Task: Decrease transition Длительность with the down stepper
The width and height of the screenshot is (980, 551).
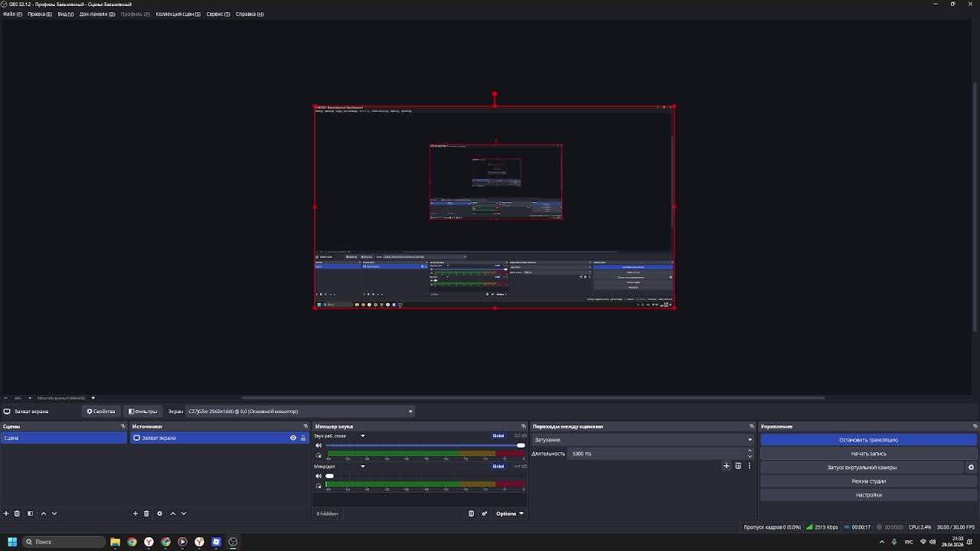Action: pyautogui.click(x=750, y=456)
